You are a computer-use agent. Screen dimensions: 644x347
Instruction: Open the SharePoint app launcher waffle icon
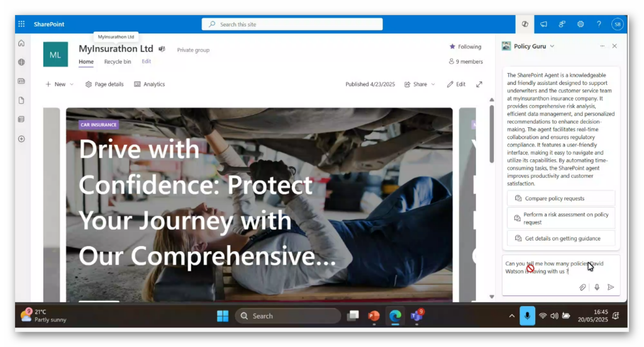[x=21, y=24]
